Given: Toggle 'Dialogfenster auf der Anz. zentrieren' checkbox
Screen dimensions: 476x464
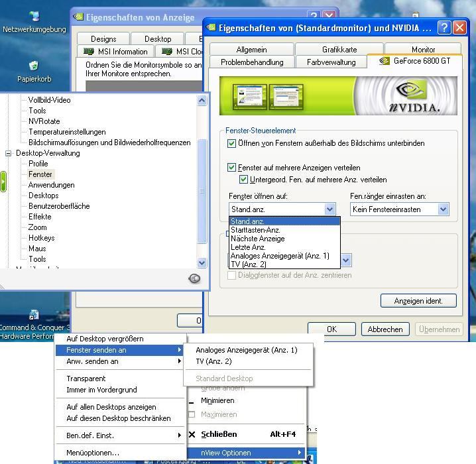Looking at the screenshot, I should pos(231,275).
